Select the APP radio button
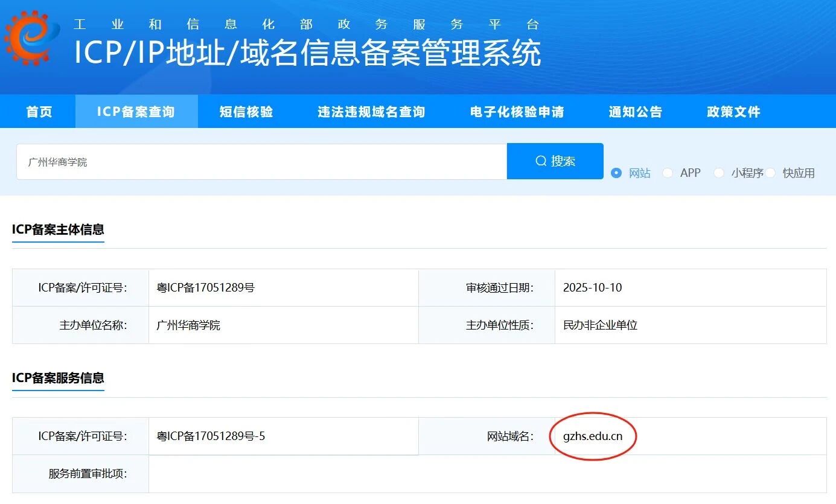 click(x=668, y=173)
